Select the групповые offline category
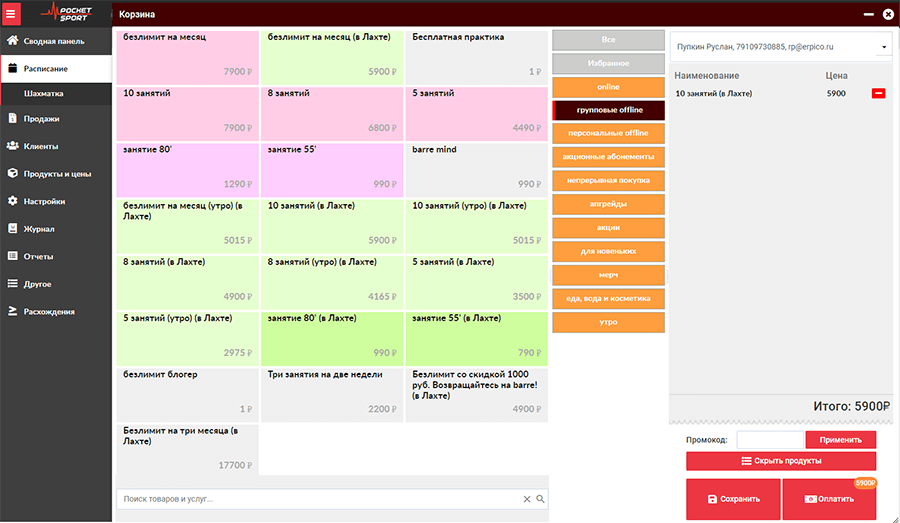The width and height of the screenshot is (900, 523). [608, 110]
